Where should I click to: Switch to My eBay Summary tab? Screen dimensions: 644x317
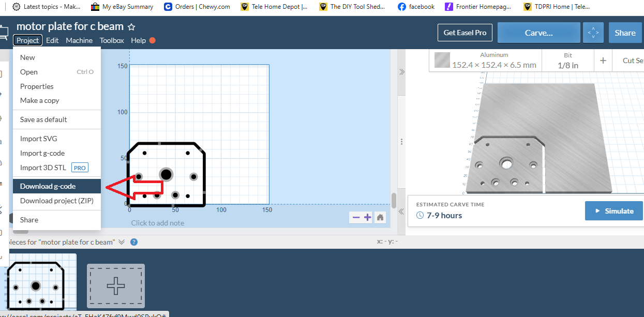click(122, 7)
